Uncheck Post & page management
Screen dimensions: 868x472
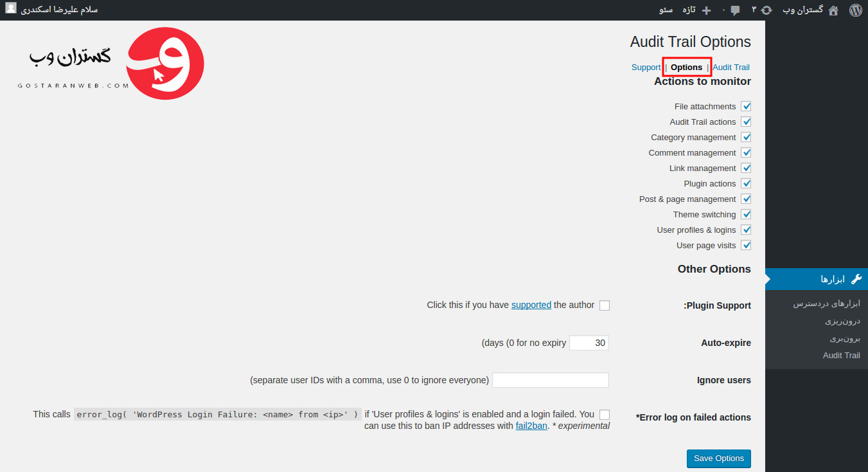(746, 199)
